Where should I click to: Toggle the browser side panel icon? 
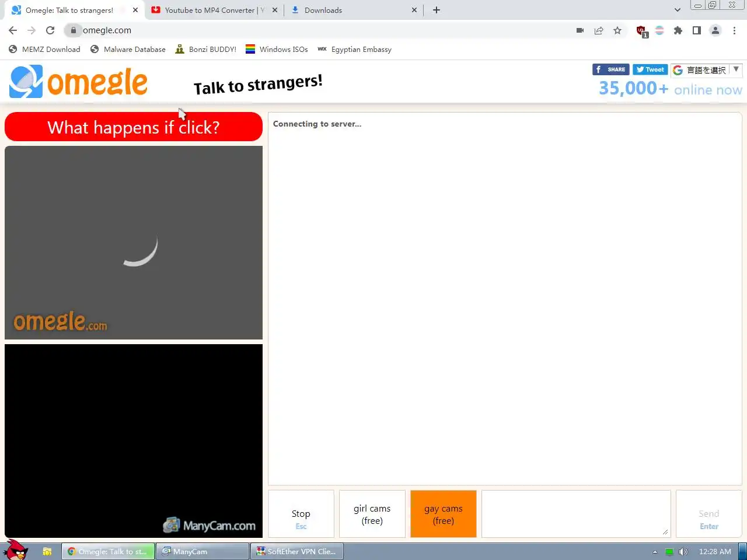pos(697,30)
